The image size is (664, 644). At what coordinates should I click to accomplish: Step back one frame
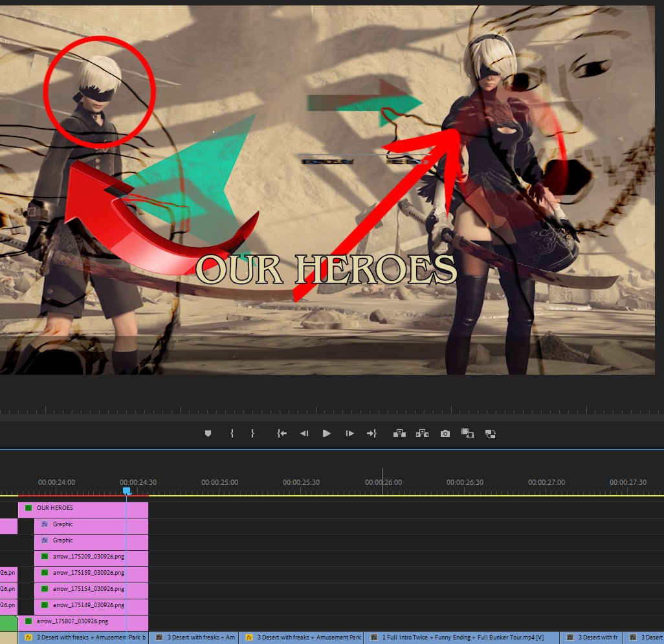[x=304, y=434]
